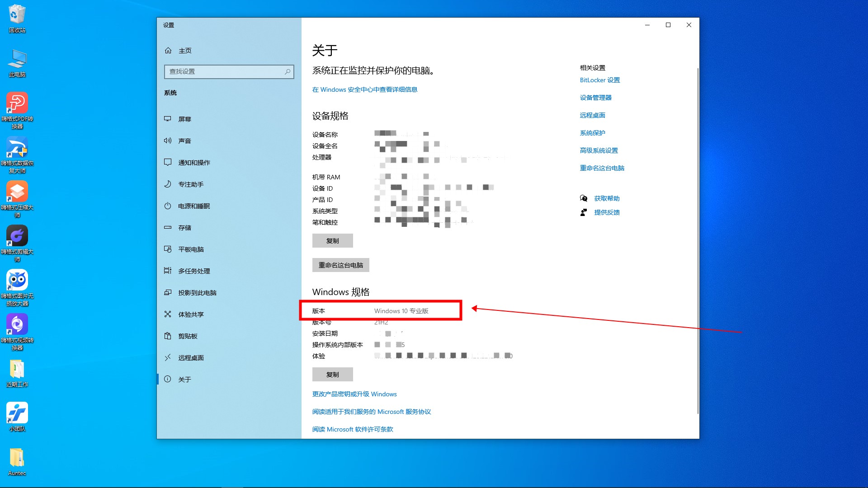Select the 远程桌面 sidebar icon
Viewport: 868px width, 488px height.
pos(168,357)
